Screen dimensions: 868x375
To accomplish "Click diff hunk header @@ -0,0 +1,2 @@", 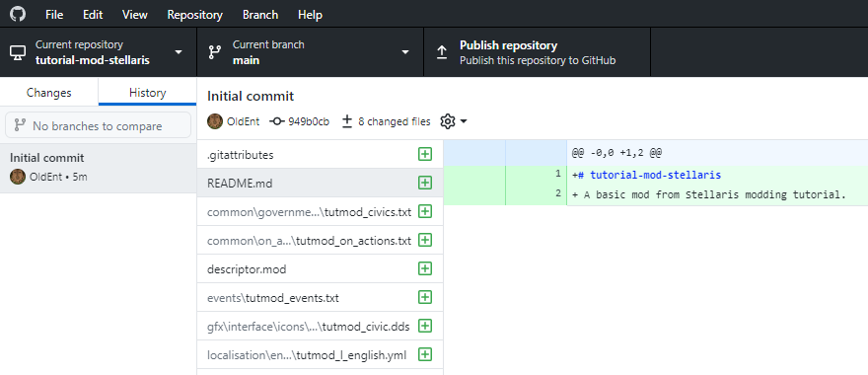I will point(617,153).
